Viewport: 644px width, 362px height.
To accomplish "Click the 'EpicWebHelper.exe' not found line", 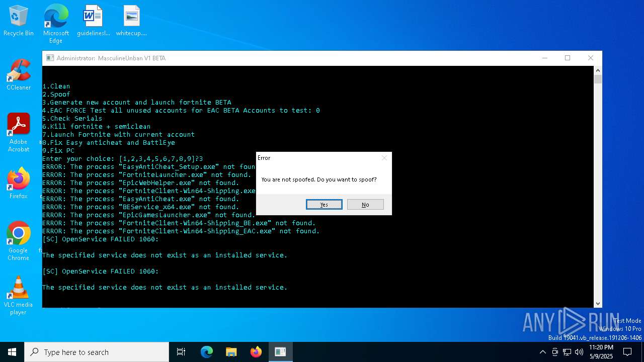I will [x=141, y=183].
